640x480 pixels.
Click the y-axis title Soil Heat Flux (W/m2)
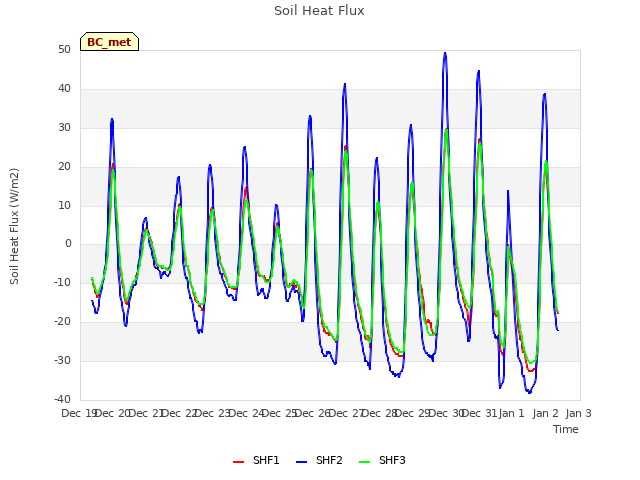[14, 226]
